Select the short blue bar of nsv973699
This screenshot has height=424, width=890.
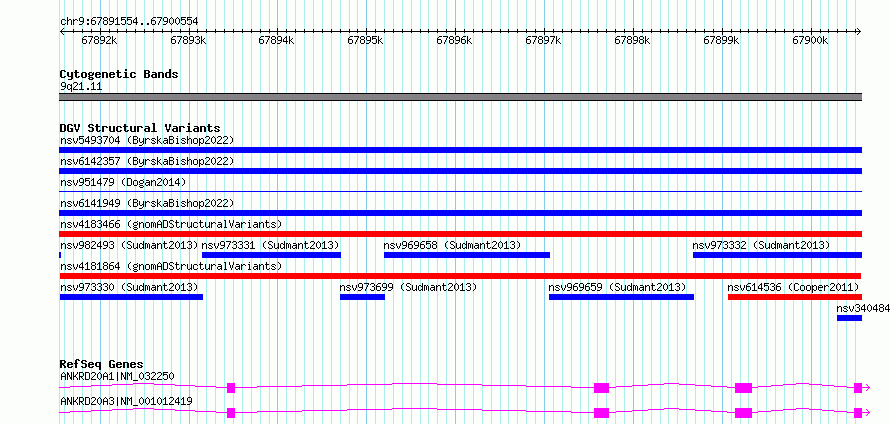click(x=363, y=297)
